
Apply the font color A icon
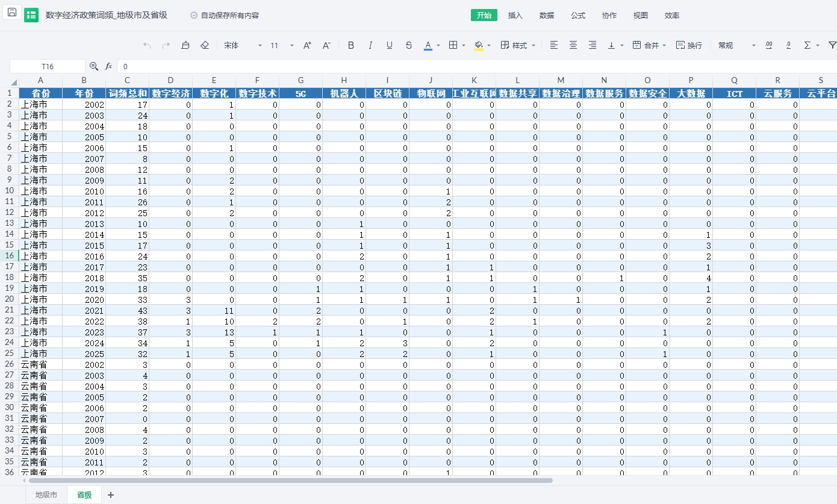point(428,45)
